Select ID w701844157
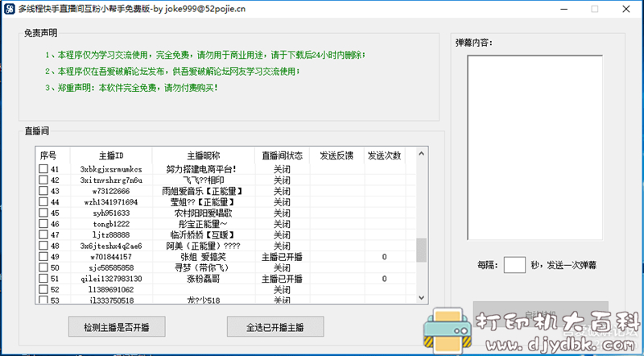644x356 pixels. click(x=111, y=257)
